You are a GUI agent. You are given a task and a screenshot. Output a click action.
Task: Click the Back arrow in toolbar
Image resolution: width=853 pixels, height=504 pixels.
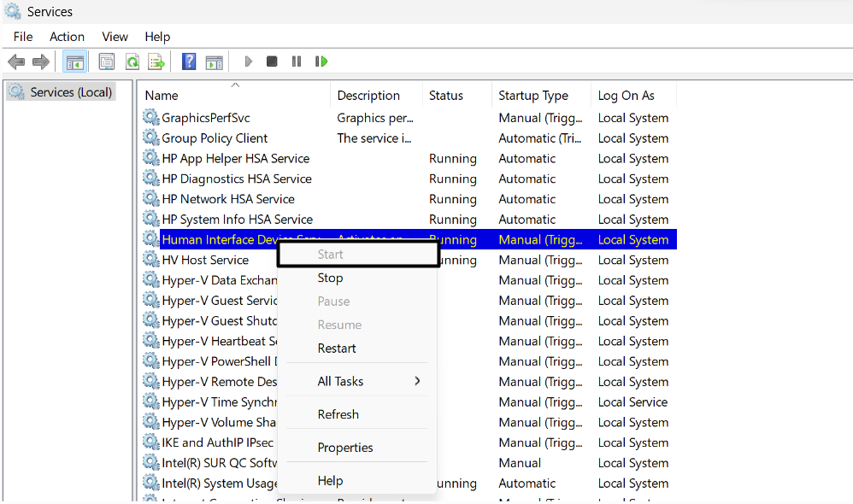(x=16, y=62)
